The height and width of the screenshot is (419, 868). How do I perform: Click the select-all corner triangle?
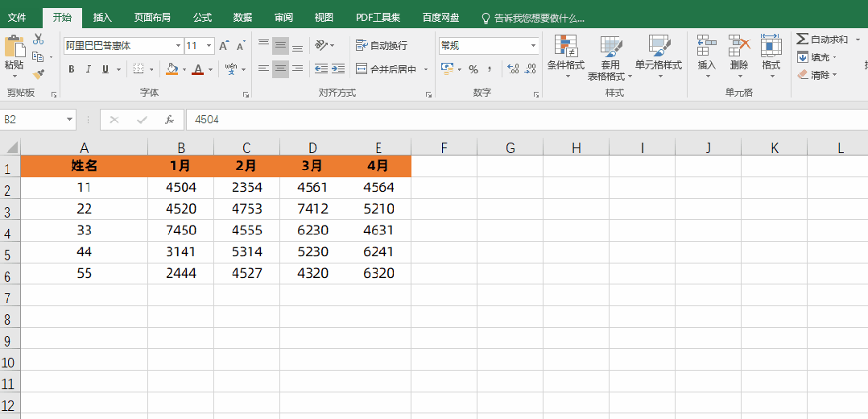point(10,147)
